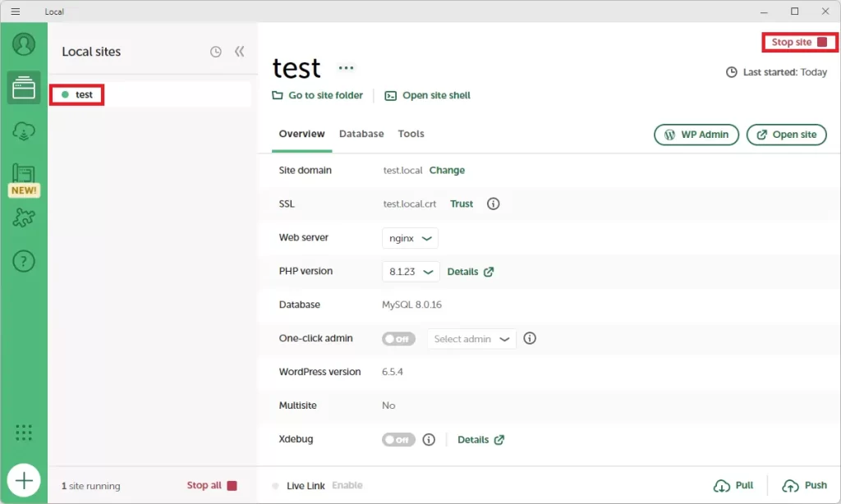Click the WP Admin button
Viewport: 841px width, 504px height.
point(696,135)
